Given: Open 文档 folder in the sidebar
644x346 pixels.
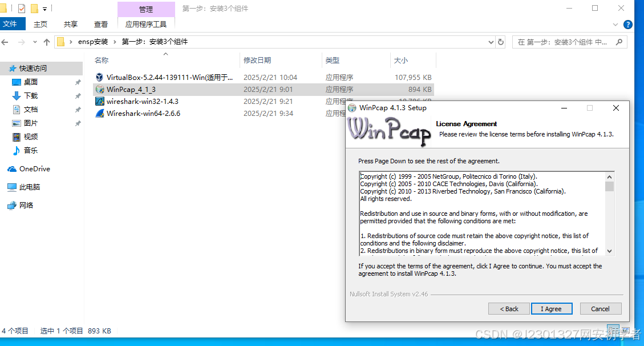Looking at the screenshot, I should tap(30, 109).
